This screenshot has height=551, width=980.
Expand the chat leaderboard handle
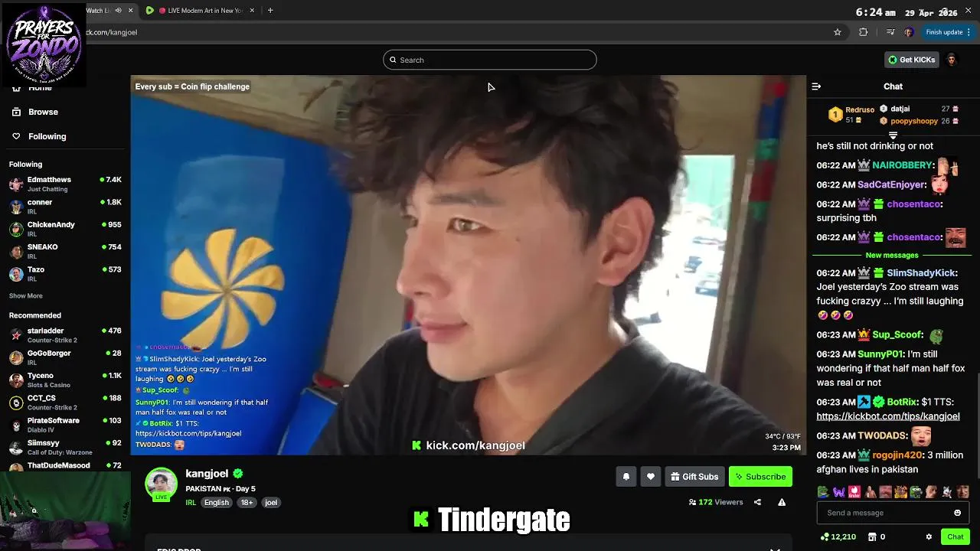(893, 135)
